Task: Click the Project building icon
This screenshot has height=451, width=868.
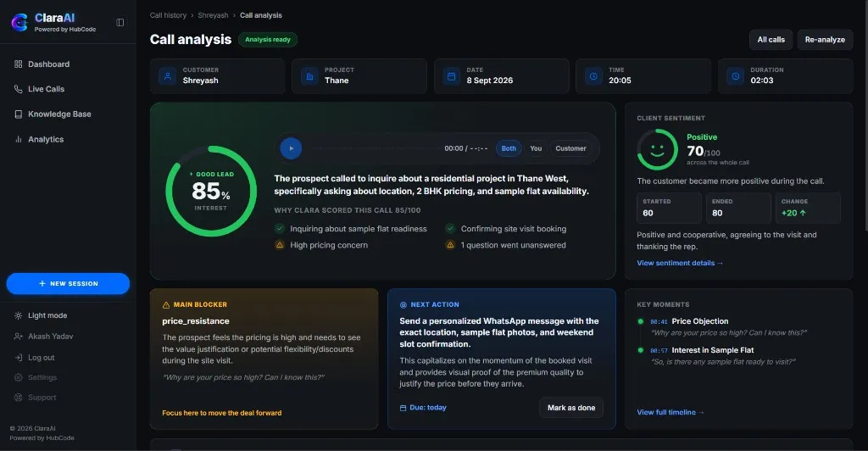Action: [x=309, y=75]
